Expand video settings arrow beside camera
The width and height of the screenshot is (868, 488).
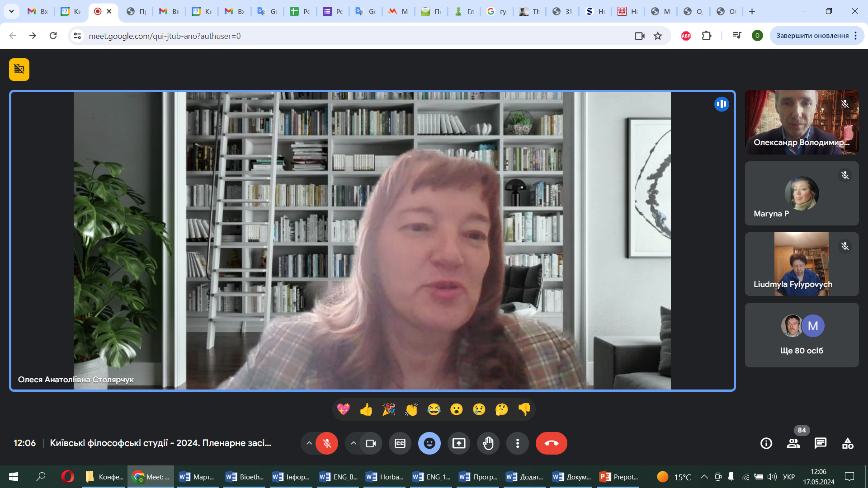[354, 443]
